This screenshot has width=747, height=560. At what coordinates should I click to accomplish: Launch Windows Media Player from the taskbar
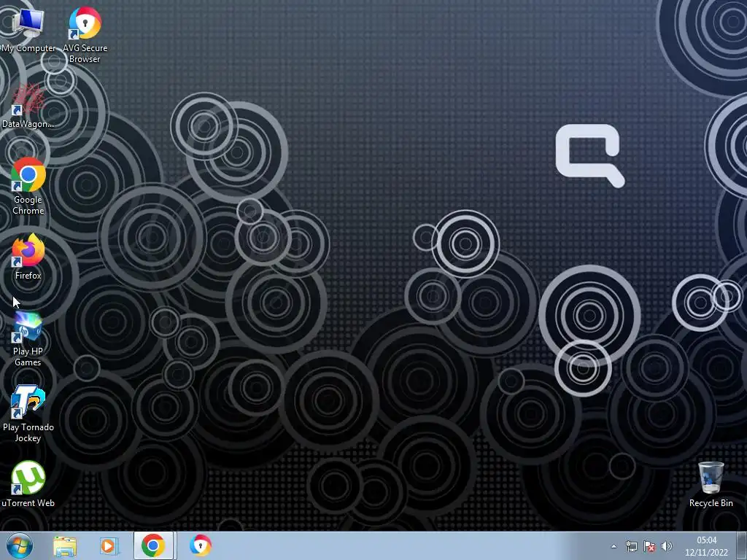click(x=109, y=546)
